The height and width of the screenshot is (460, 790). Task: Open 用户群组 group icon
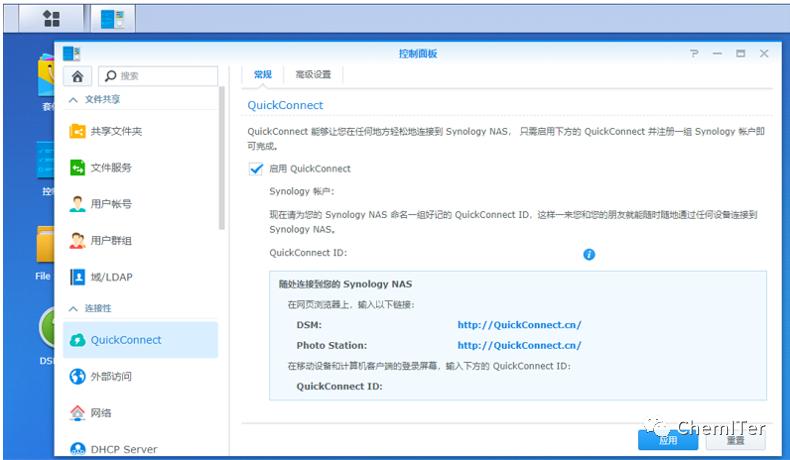[x=77, y=240]
